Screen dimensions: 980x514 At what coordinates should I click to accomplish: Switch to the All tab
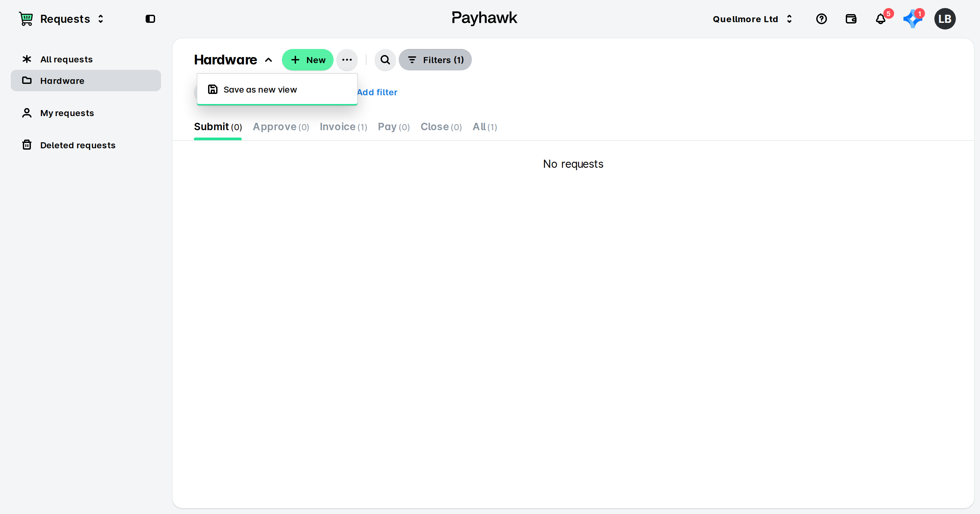[485, 126]
